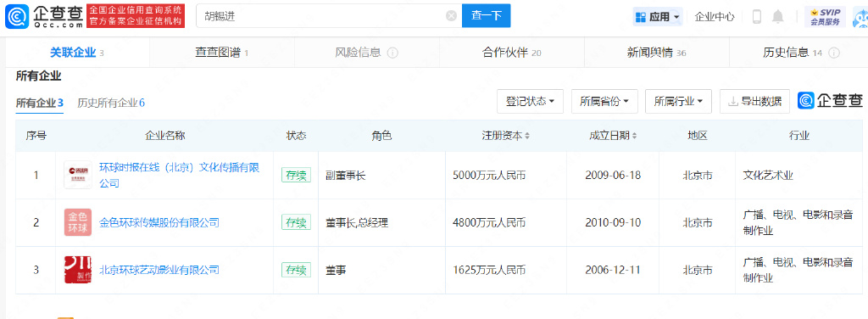The width and height of the screenshot is (868, 319).
Task: Open the 所属行业 filter dropdown
Action: pos(679,101)
